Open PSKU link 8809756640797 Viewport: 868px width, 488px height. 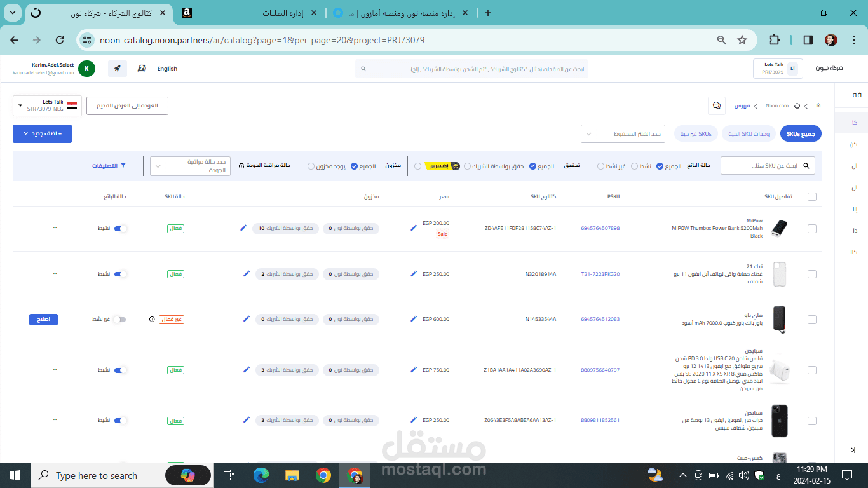[600, 370]
